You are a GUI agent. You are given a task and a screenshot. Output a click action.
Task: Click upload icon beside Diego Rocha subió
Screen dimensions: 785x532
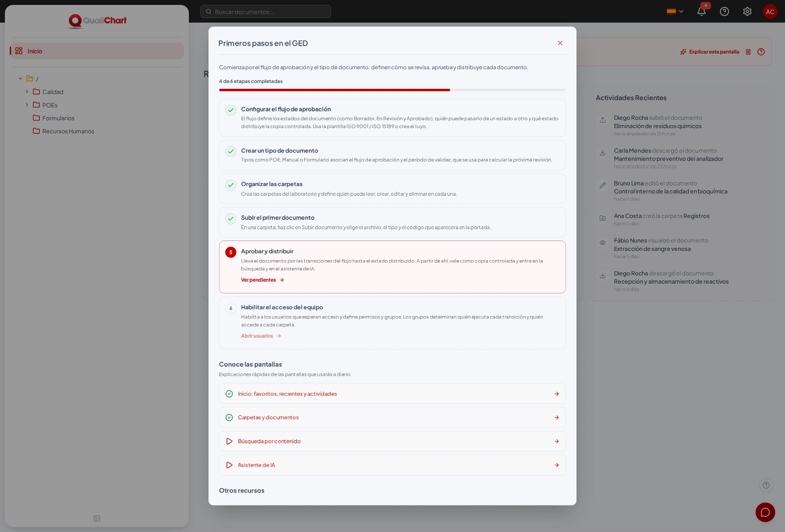(x=602, y=120)
